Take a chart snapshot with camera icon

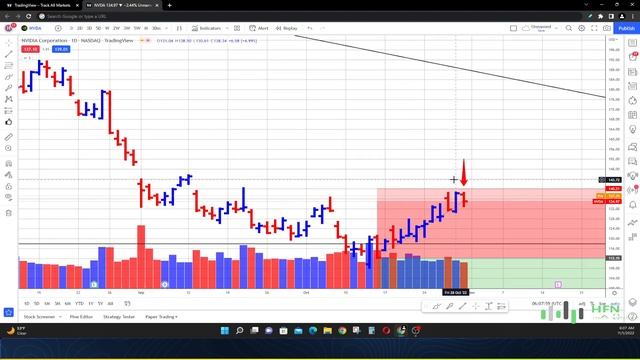[x=607, y=28]
